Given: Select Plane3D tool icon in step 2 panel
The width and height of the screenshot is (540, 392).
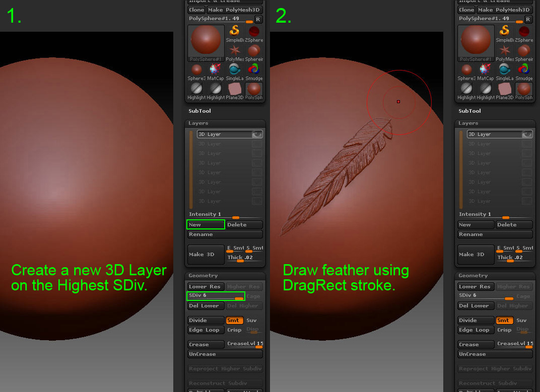Looking at the screenshot, I should point(505,92).
